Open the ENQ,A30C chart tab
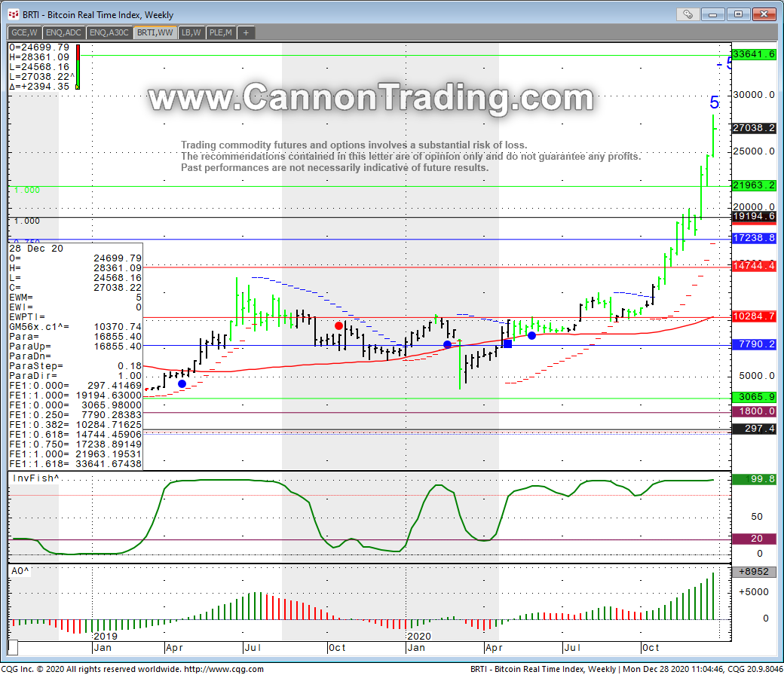Screen dimensions: 784x675 [x=109, y=32]
